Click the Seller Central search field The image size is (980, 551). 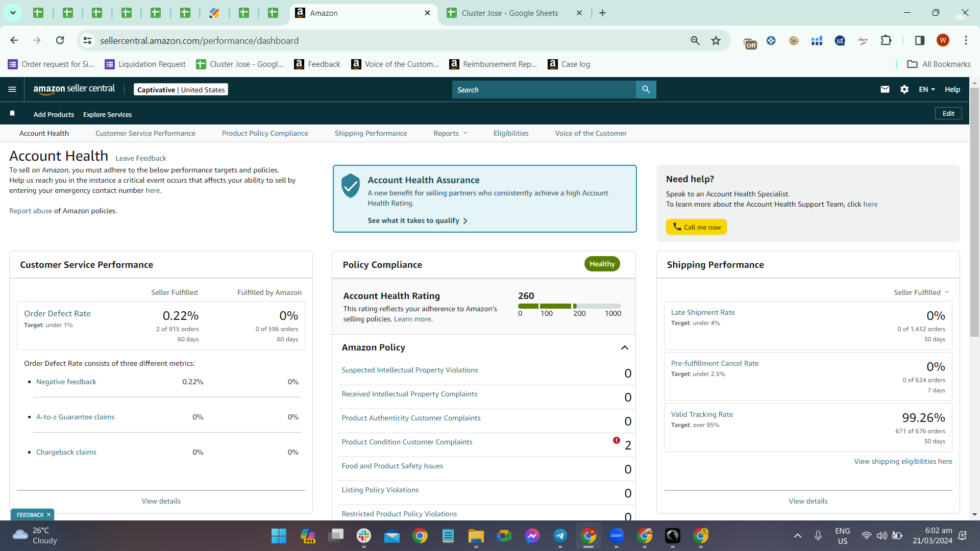click(x=544, y=89)
